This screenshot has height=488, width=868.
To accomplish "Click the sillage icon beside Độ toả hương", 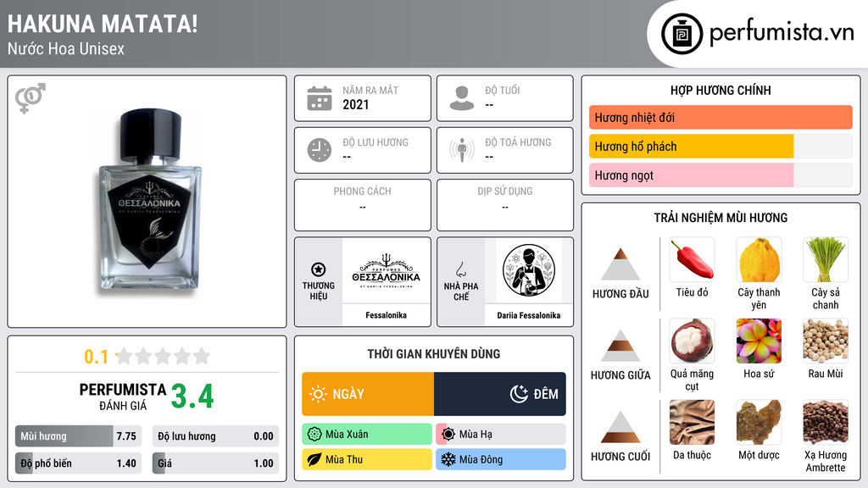I will pyautogui.click(x=462, y=150).
